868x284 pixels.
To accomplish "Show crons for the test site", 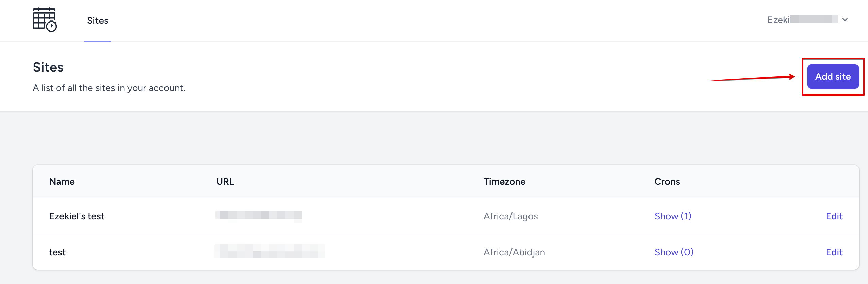I will [674, 252].
